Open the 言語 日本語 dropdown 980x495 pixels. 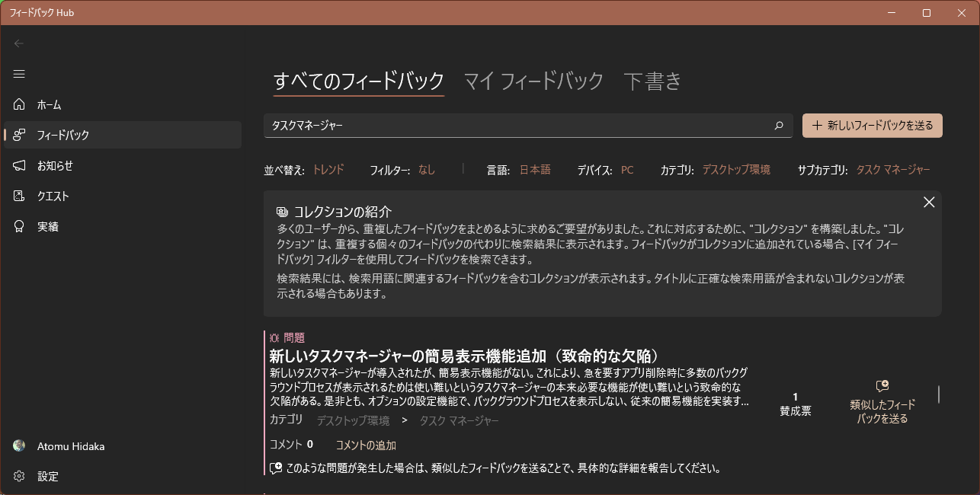tap(535, 170)
